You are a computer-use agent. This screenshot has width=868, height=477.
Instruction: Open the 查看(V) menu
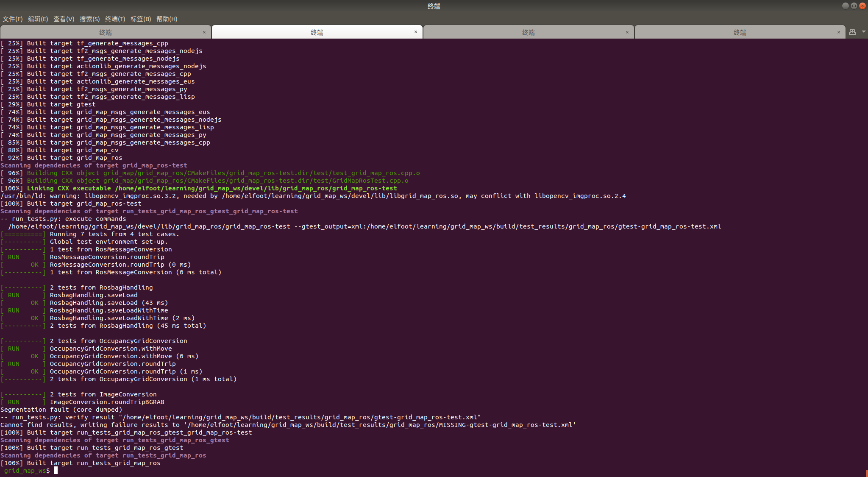pos(64,19)
